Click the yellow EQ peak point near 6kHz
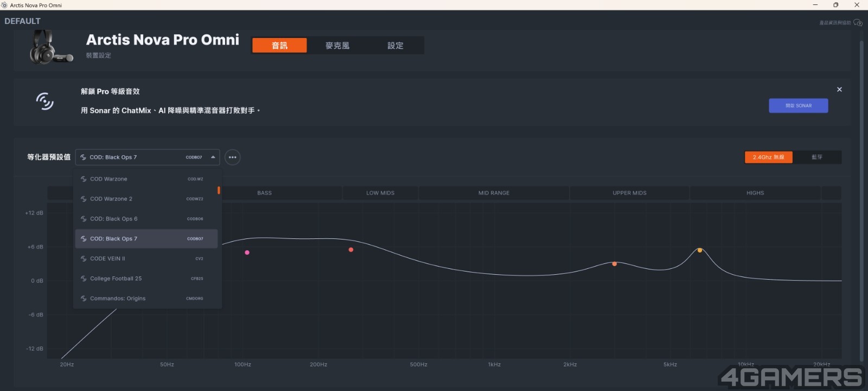This screenshot has width=868, height=391. pyautogui.click(x=700, y=250)
